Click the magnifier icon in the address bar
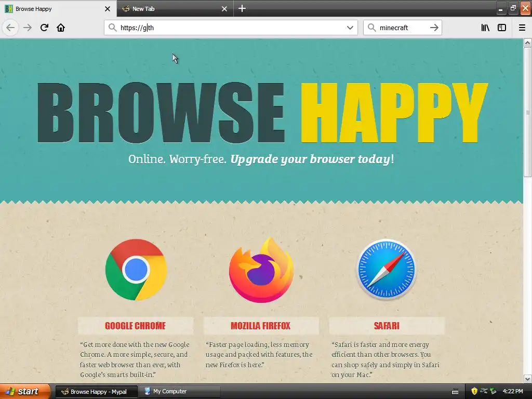This screenshot has width=532, height=399. 112,28
